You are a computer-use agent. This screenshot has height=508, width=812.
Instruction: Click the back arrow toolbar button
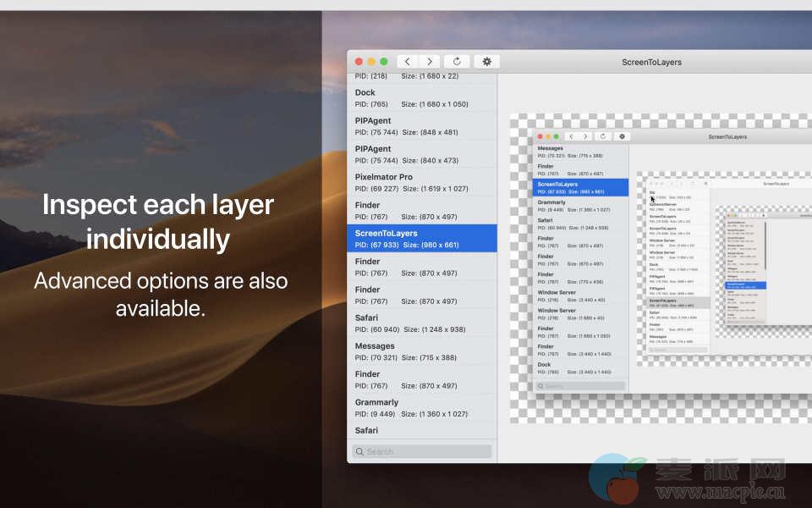click(x=409, y=62)
